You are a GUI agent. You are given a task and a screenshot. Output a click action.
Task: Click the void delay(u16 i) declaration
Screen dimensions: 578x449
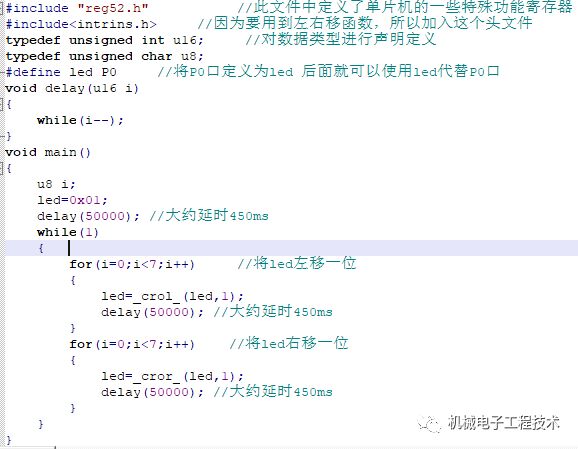pyautogui.click(x=72, y=88)
